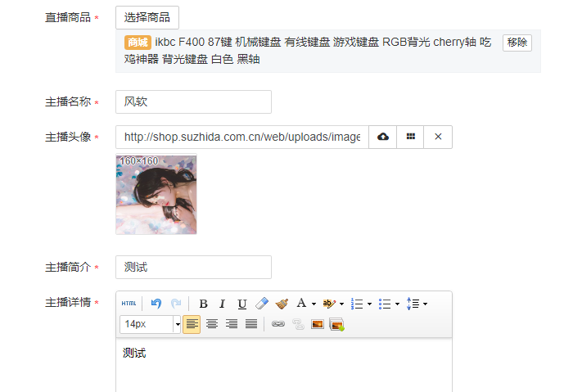Redo the edit in editor
The image size is (564, 392).
[176, 304]
